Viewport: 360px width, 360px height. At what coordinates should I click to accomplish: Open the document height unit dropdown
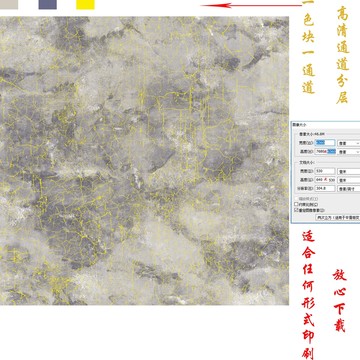(x=349, y=180)
